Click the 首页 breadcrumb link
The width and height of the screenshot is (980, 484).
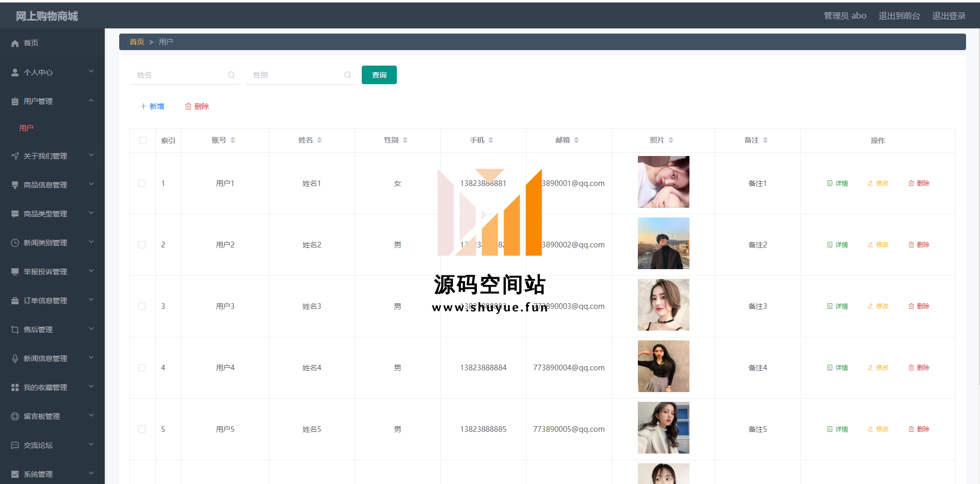[137, 42]
